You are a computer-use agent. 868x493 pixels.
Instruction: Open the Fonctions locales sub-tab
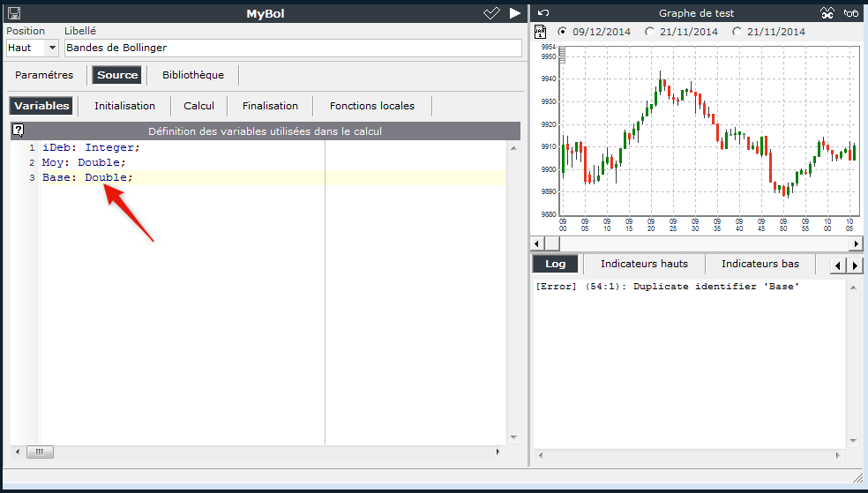click(x=372, y=106)
